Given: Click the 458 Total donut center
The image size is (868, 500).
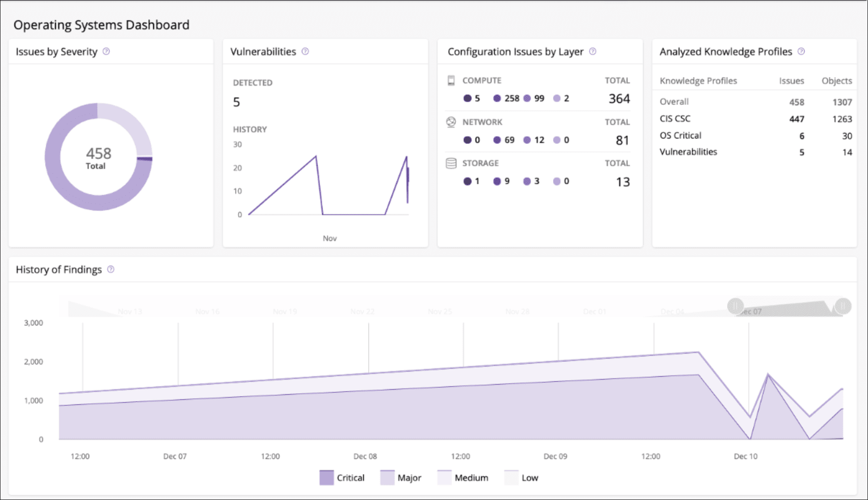Looking at the screenshot, I should pyautogui.click(x=98, y=157).
